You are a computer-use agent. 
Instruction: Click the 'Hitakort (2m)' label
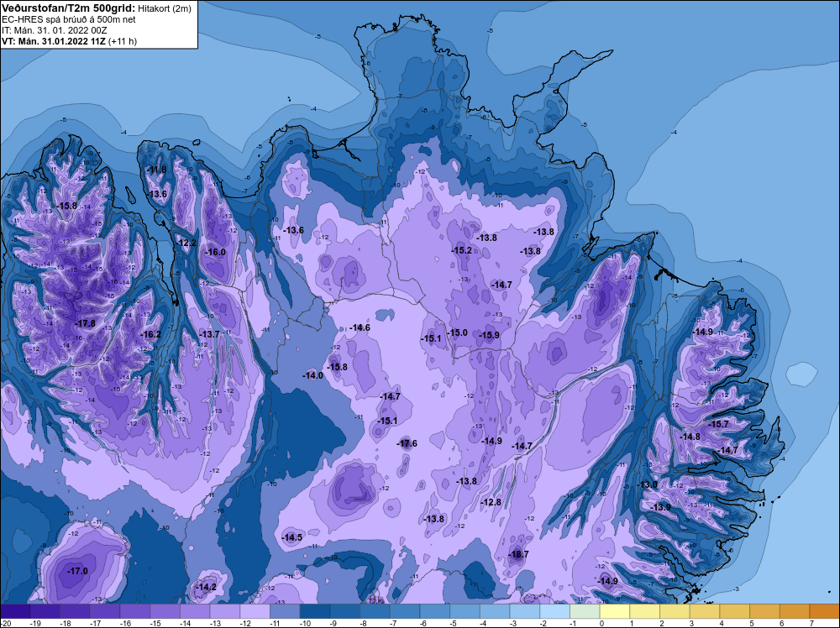click(165, 8)
